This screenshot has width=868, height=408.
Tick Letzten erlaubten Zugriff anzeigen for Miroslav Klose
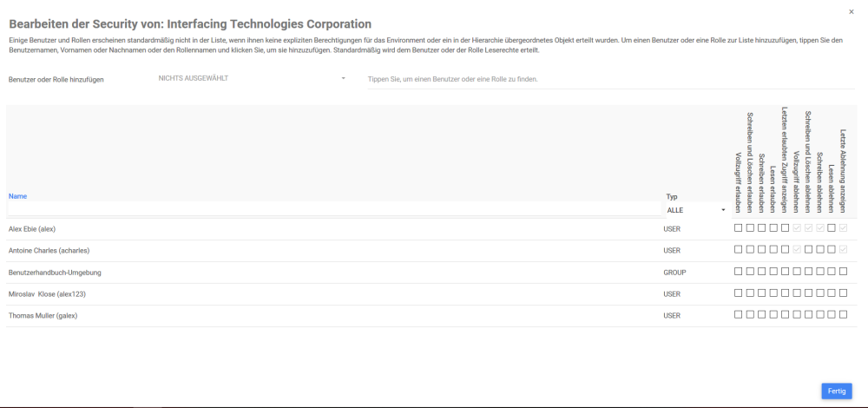tap(785, 293)
